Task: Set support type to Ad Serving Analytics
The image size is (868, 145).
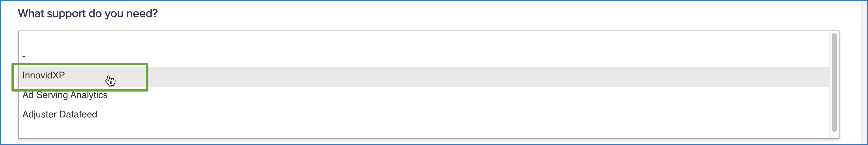Action: coord(65,95)
